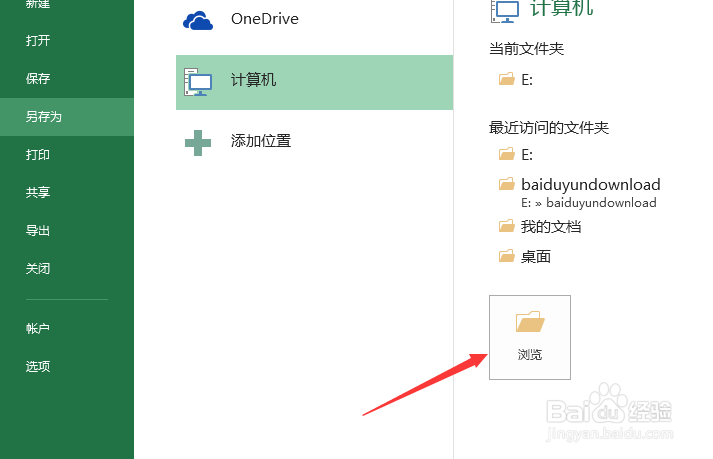The image size is (713, 459).
Task: Click the 计算机 computer icon in list
Action: click(198, 82)
